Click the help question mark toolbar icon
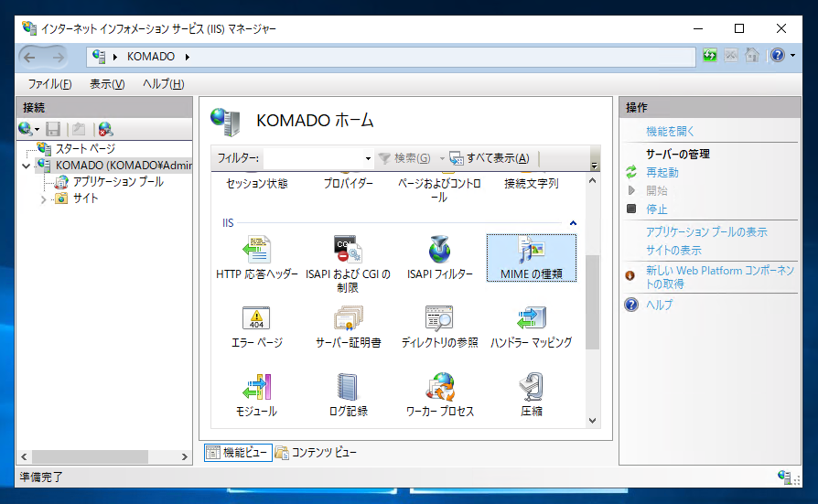818x504 pixels. pyautogui.click(x=778, y=55)
